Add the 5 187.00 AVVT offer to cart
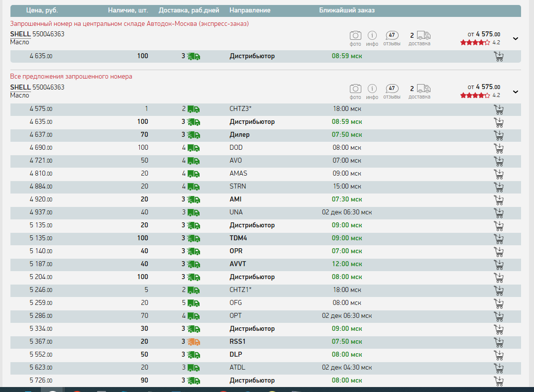 click(x=499, y=265)
